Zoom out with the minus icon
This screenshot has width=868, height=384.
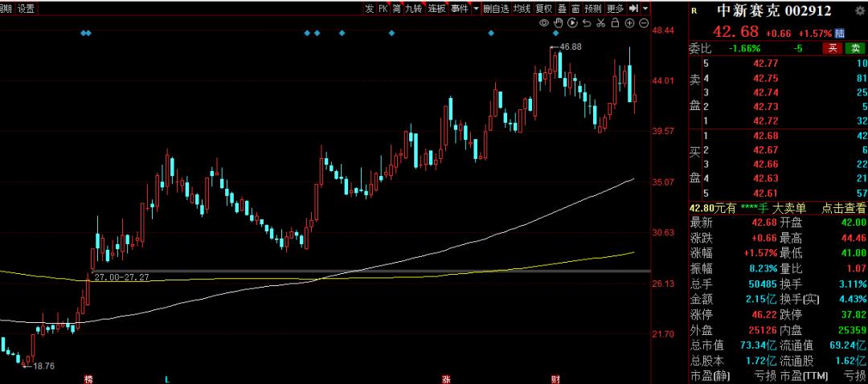645,23
